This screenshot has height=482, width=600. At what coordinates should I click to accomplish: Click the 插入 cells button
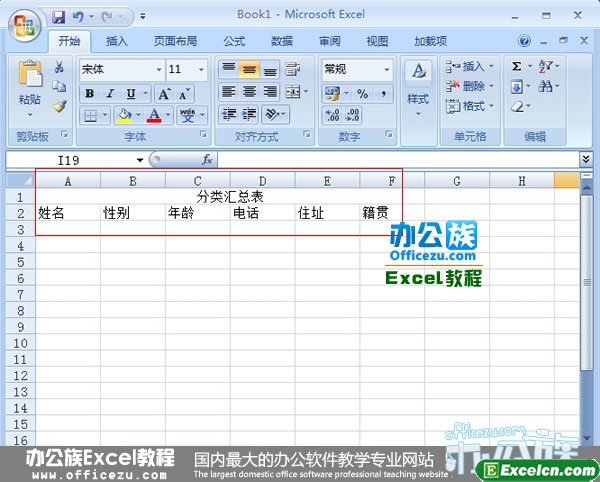coord(470,67)
